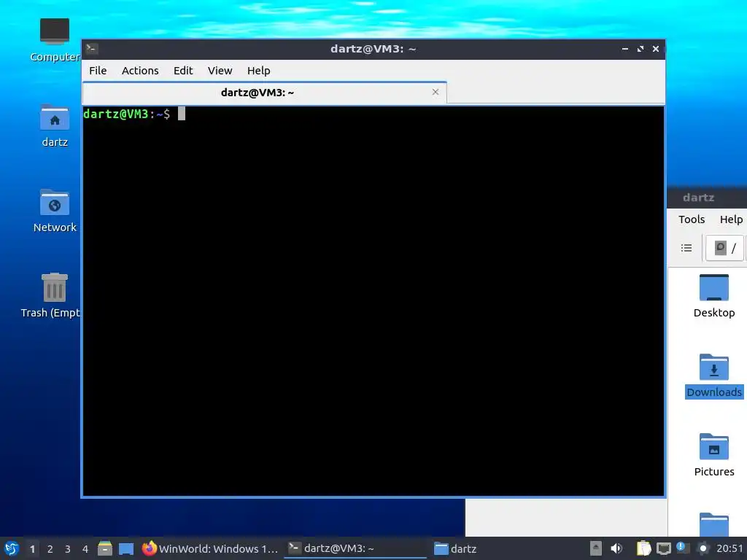Open the clipboard manager tray icon

tap(643, 548)
